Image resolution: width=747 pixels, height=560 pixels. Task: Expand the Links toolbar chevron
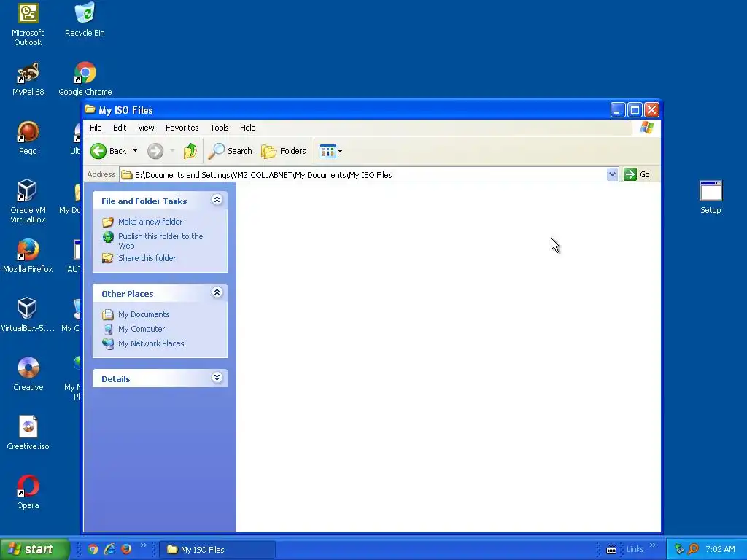(x=653, y=545)
